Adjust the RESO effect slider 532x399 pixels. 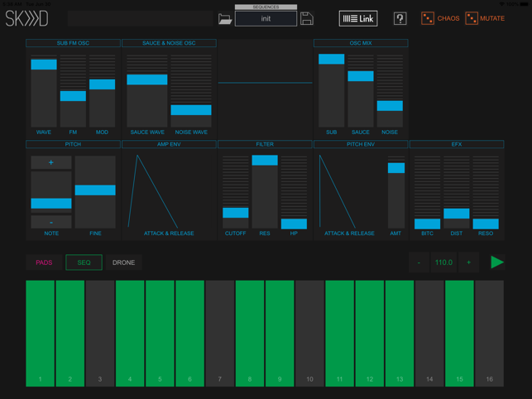point(486,192)
